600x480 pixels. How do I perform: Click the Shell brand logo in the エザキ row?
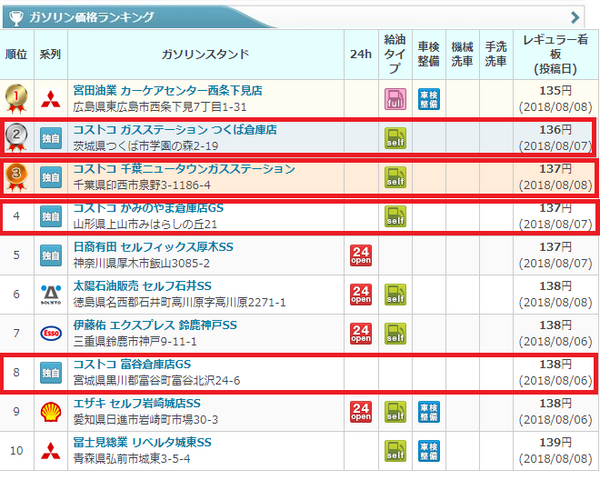(x=51, y=412)
